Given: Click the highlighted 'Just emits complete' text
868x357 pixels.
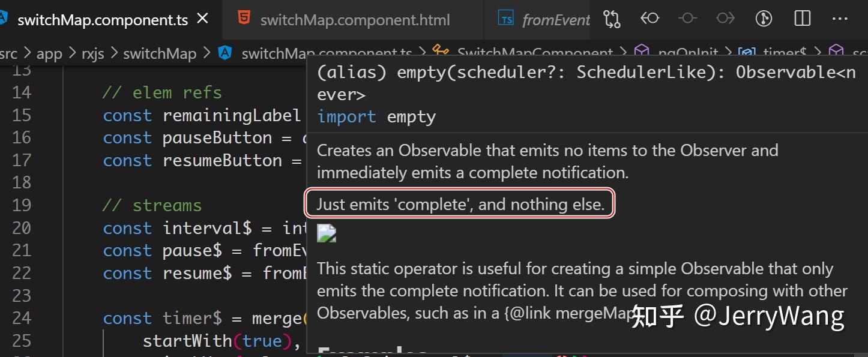Looking at the screenshot, I should (x=460, y=205).
